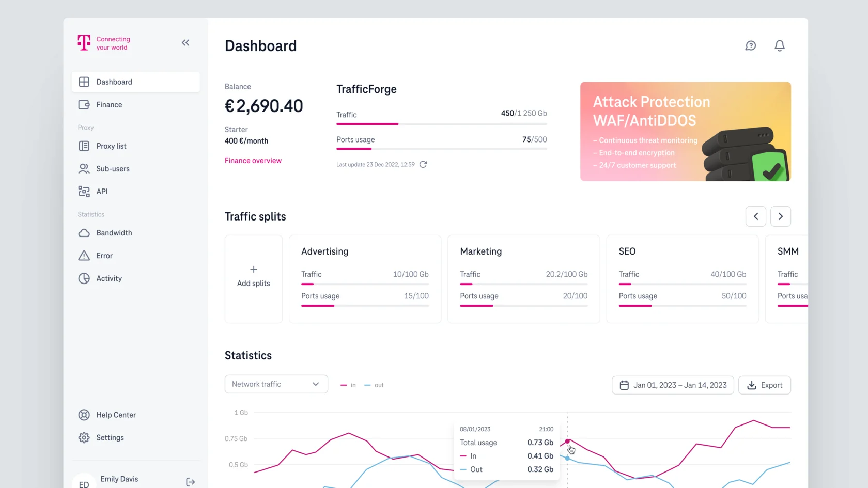This screenshot has width=868, height=488.
Task: Open the SEO traffic split card
Action: tap(683, 279)
